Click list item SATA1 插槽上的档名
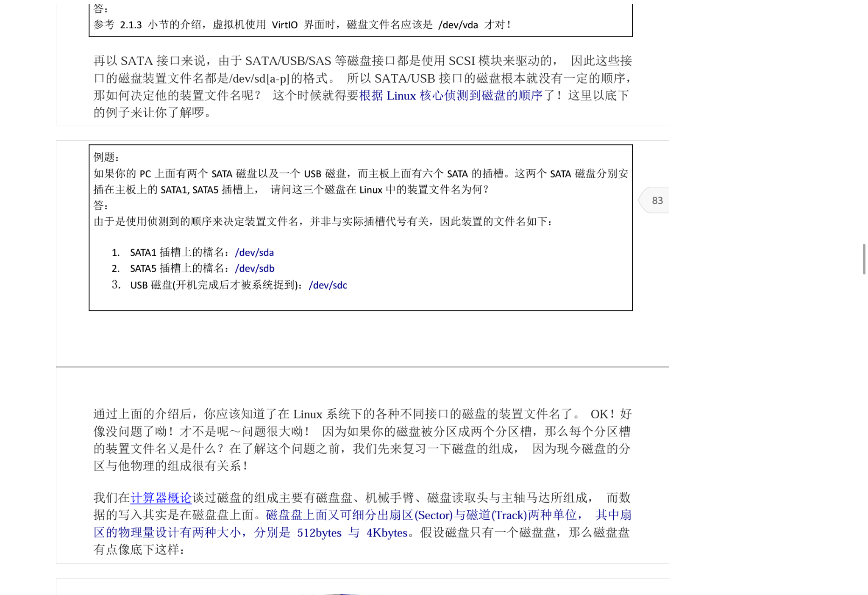Viewport: 868px width, 595px height. tap(179, 252)
